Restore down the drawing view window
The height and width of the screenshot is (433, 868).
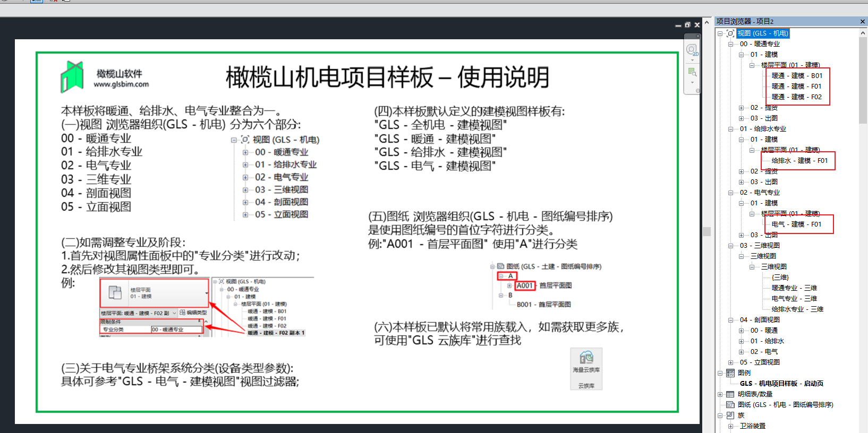click(687, 25)
